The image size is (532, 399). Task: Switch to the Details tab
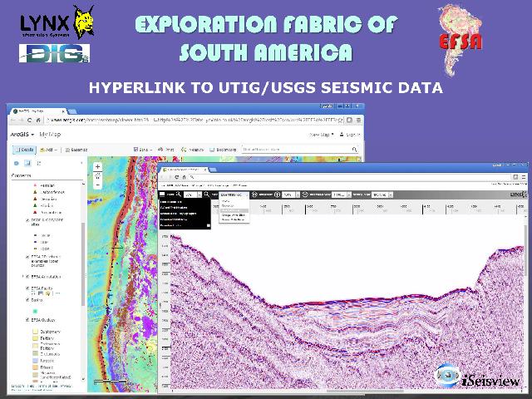point(23,150)
